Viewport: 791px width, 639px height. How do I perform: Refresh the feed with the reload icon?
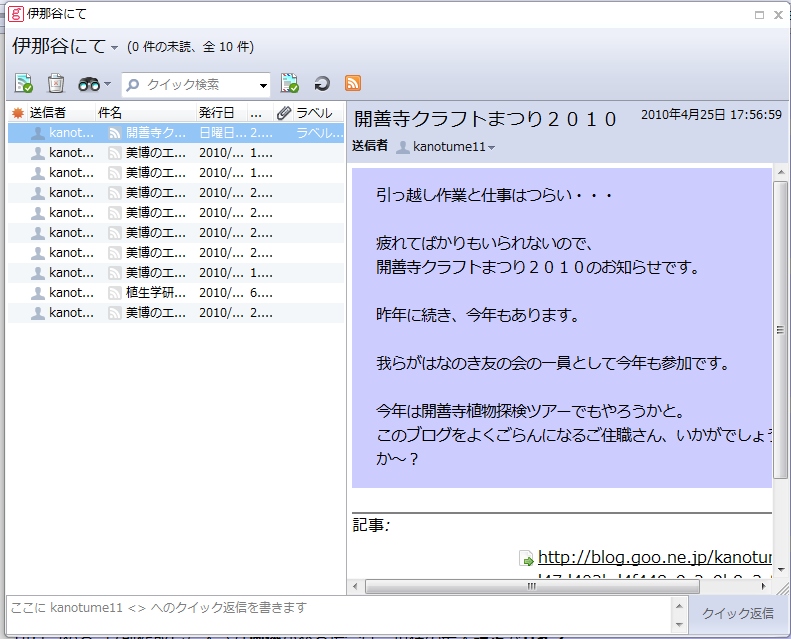(x=322, y=84)
